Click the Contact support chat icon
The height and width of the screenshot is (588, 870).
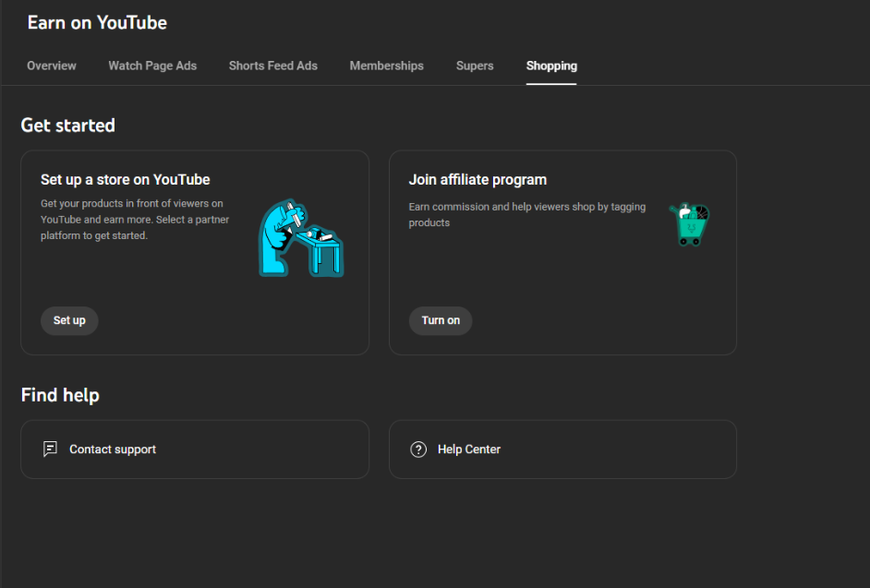pyautogui.click(x=50, y=449)
